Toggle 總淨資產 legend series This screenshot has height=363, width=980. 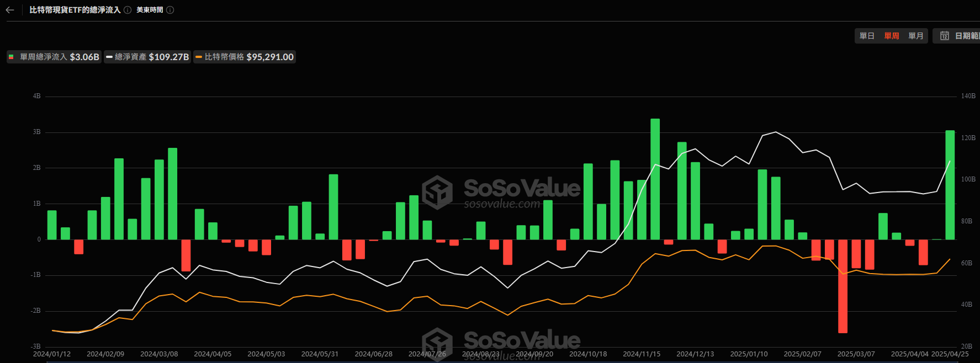coord(147,57)
